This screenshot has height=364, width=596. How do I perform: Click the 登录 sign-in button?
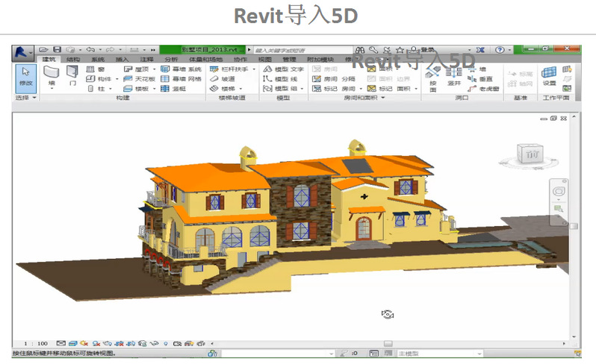click(428, 49)
